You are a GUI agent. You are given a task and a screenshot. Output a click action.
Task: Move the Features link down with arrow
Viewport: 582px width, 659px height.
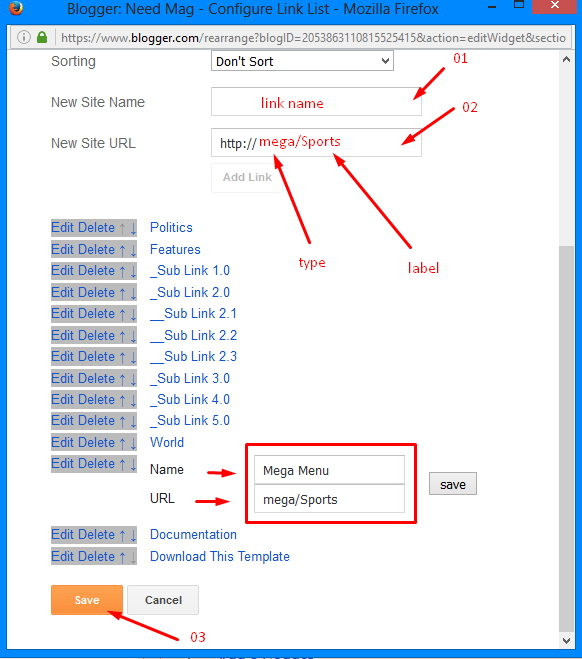pos(133,250)
